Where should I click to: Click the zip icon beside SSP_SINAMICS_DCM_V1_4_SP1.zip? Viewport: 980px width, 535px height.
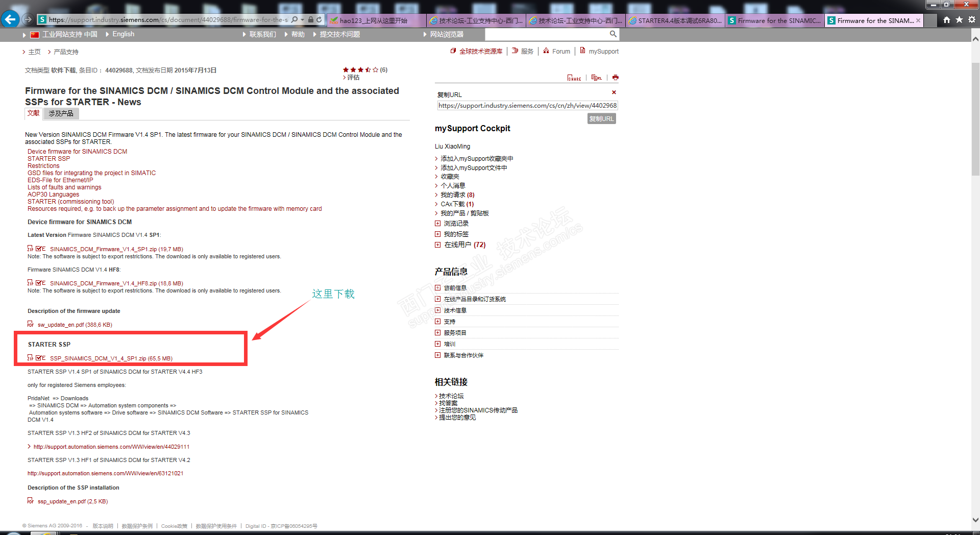30,358
